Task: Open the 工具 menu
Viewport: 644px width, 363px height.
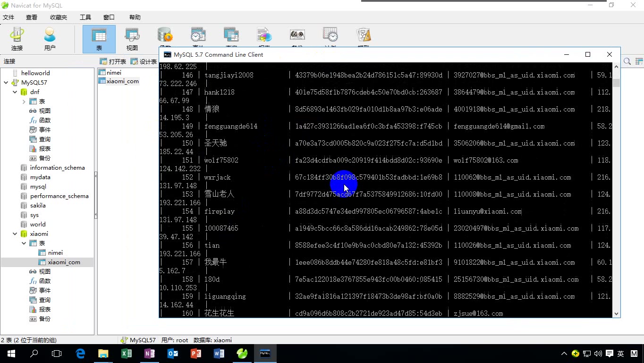Action: pyautogui.click(x=85, y=17)
